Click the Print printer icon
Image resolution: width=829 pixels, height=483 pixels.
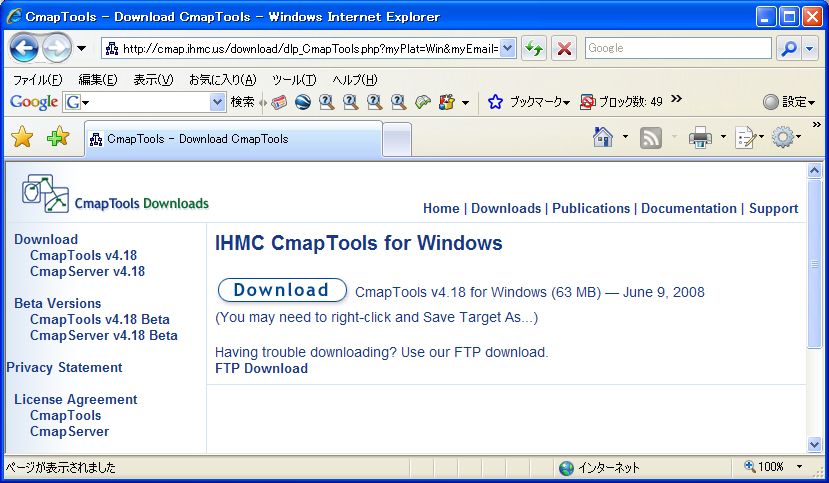coord(700,138)
